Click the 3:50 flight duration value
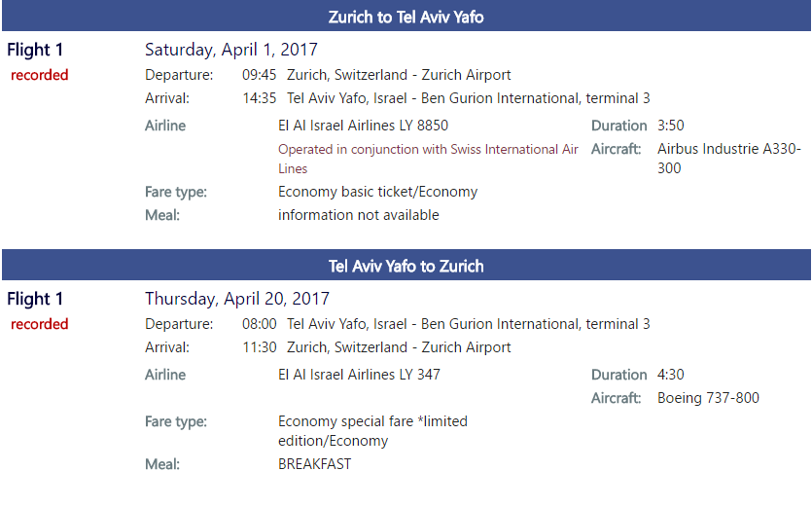812x507 pixels. (x=671, y=126)
